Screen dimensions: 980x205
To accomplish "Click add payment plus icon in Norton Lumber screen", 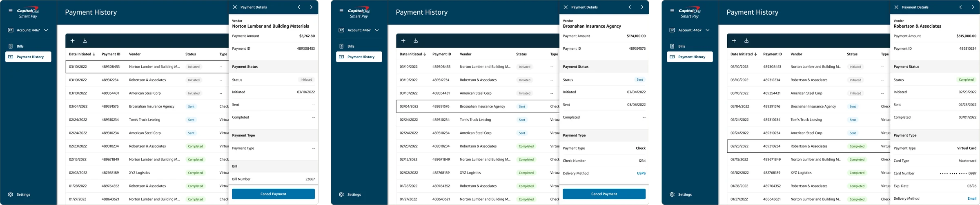I will 72,41.
